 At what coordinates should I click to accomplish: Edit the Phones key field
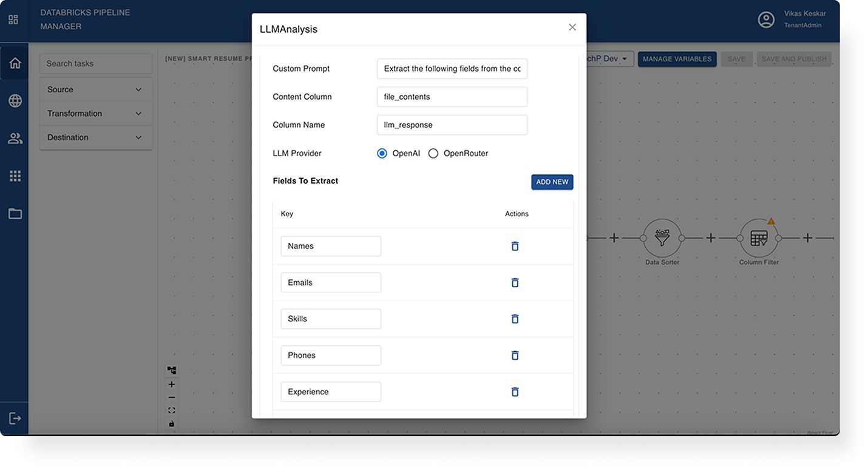click(331, 355)
